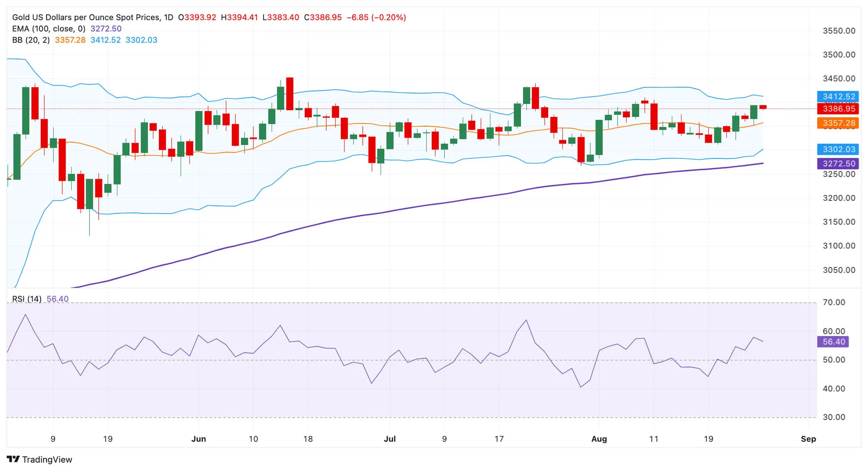Screen dimensions: 868x471
Task: Click the Aug label on the time axis
Action: coord(599,439)
